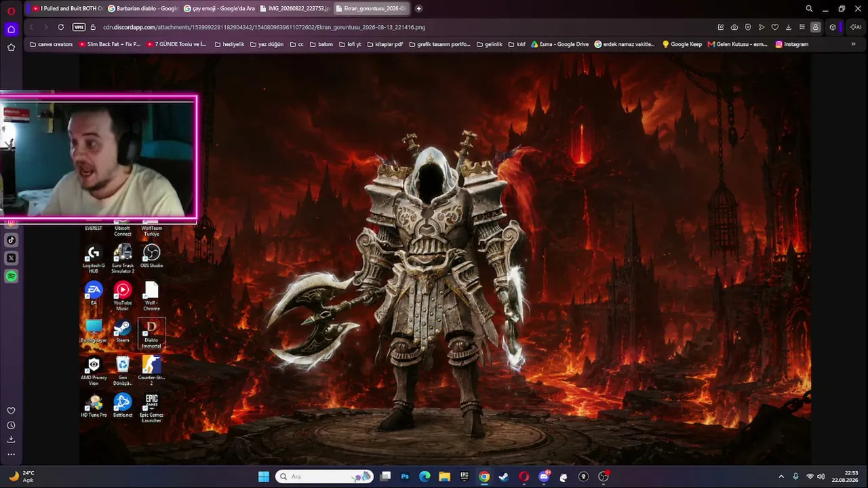868x488 pixels.
Task: Open the Windows Start menu
Action: click(x=264, y=476)
